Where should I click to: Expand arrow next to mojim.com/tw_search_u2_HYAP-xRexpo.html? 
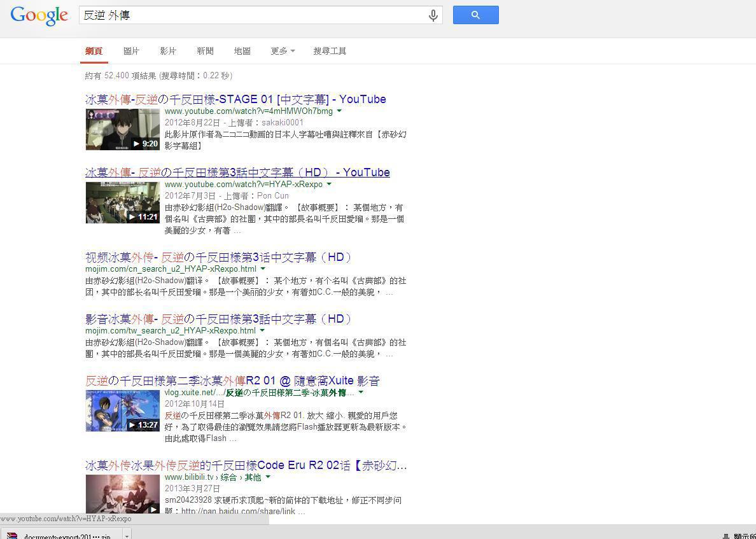[262, 330]
